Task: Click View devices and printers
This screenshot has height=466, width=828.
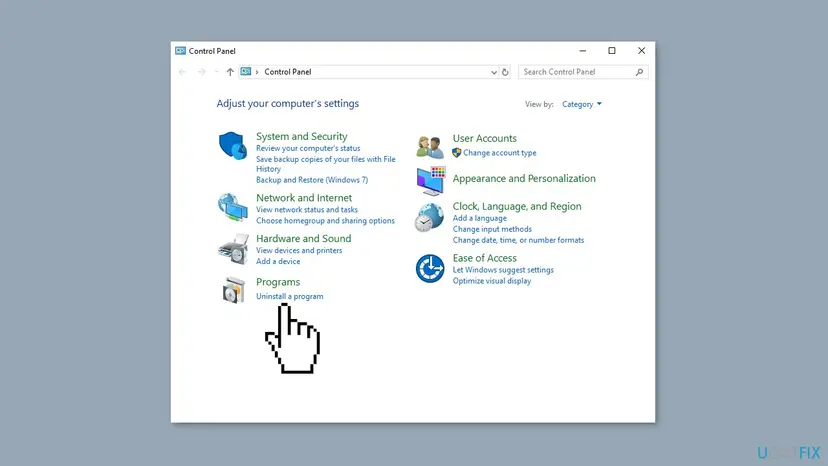Action: [x=299, y=250]
